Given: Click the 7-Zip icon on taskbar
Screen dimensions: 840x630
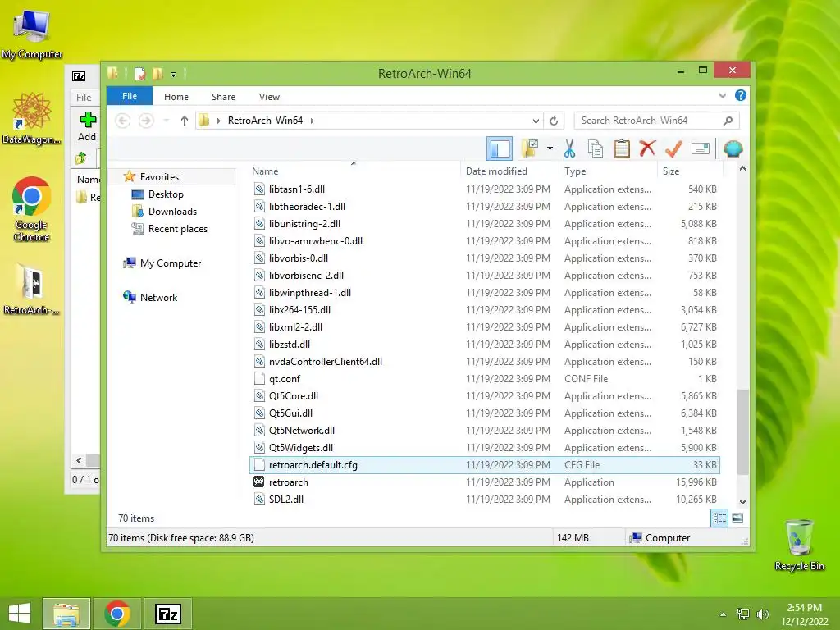Looking at the screenshot, I should click(x=168, y=614).
